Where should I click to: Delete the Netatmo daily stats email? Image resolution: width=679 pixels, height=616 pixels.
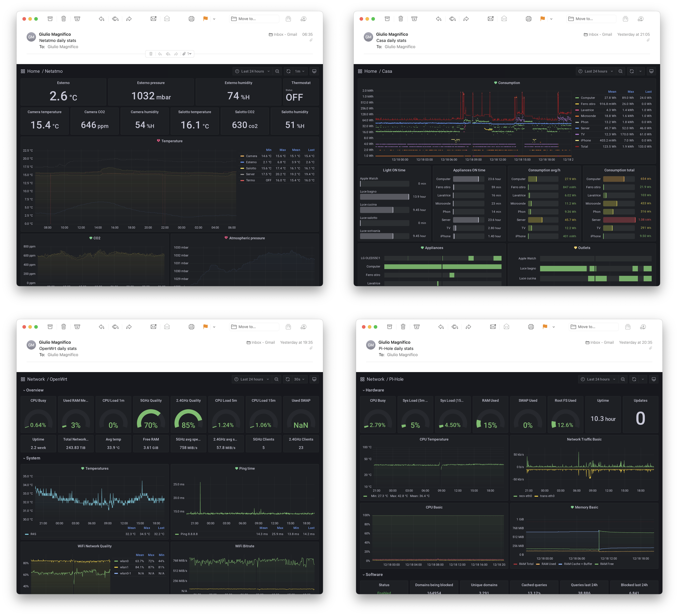tap(64, 19)
